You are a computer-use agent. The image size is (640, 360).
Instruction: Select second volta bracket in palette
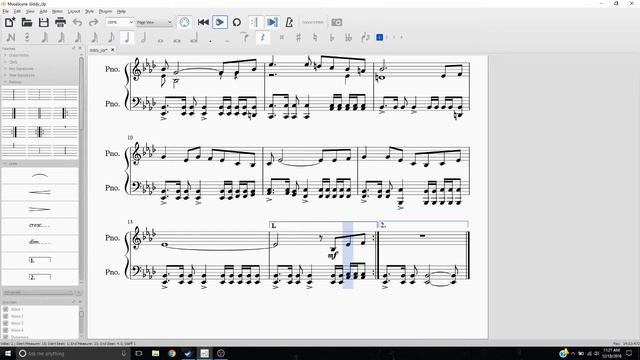(40, 277)
